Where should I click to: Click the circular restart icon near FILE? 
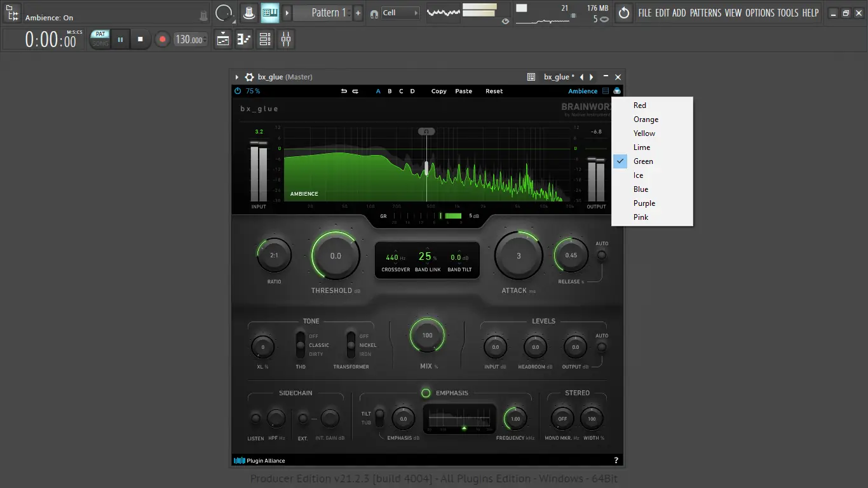(624, 13)
